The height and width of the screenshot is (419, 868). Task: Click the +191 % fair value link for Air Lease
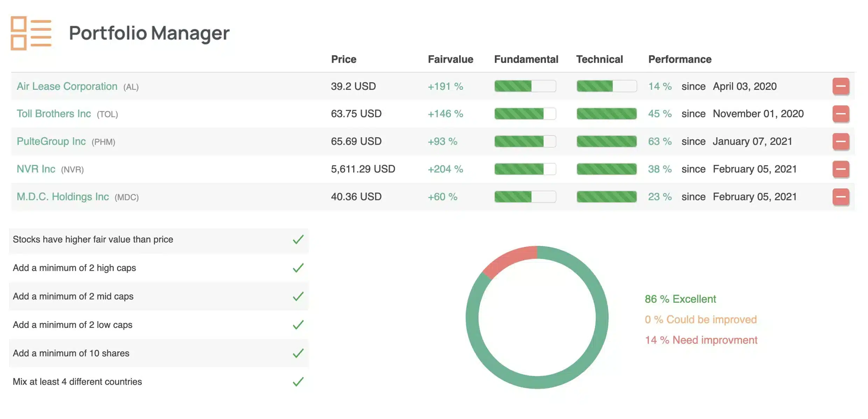[445, 86]
